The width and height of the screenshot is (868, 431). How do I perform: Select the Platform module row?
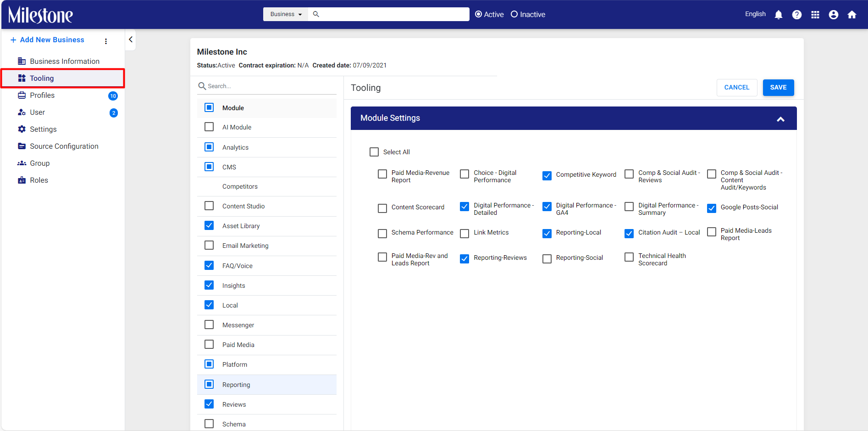pos(267,364)
